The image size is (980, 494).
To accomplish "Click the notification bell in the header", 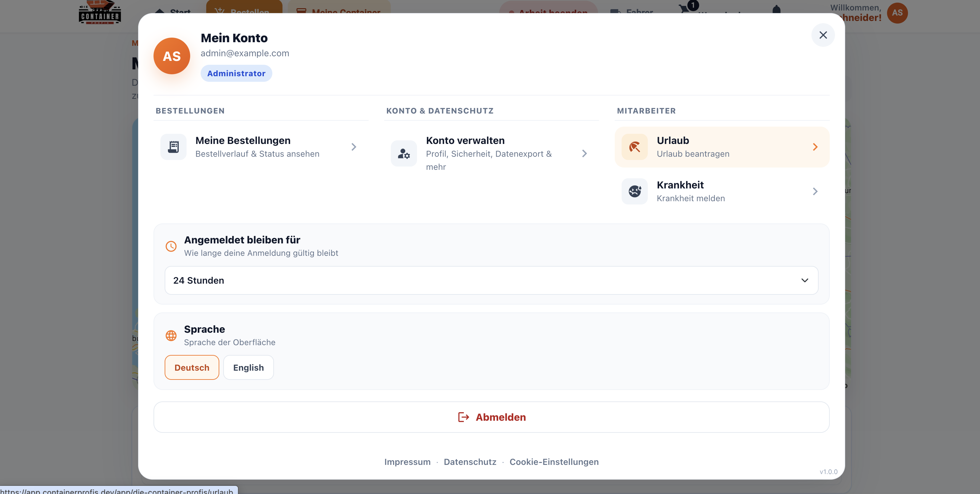I will (x=776, y=9).
